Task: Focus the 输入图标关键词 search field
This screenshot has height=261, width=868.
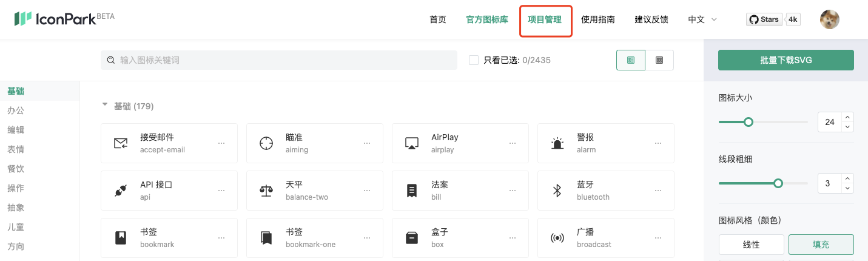Action: [279, 60]
